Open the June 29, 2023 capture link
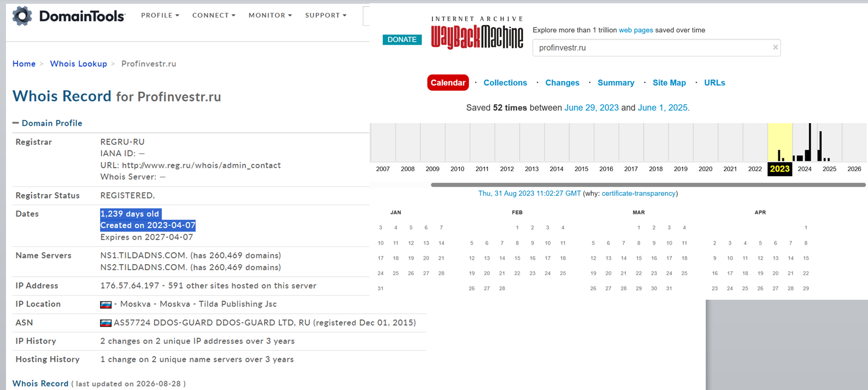Viewport: 868px width, 390px height. (591, 108)
